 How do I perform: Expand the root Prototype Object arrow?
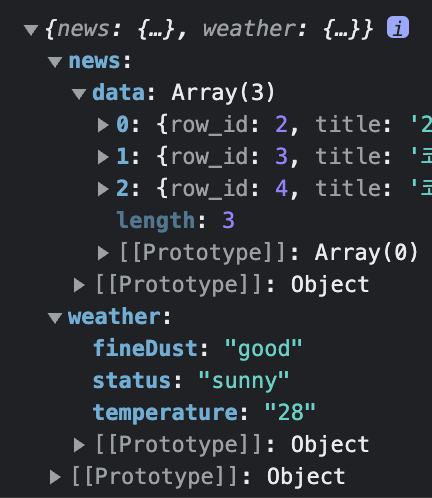55,477
